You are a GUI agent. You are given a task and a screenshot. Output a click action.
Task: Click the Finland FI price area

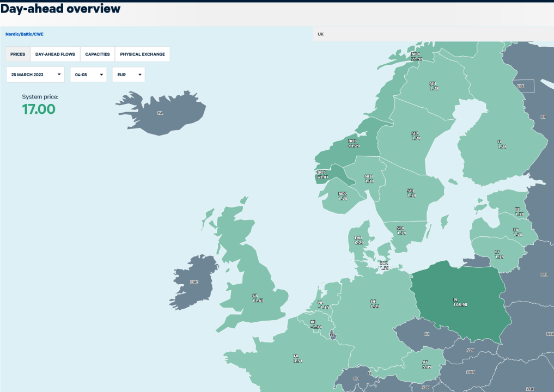click(x=502, y=144)
